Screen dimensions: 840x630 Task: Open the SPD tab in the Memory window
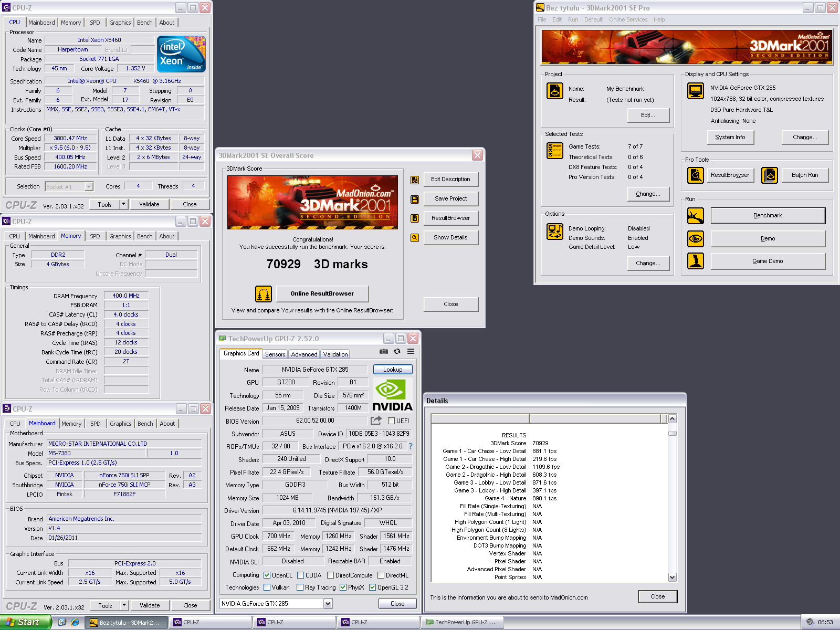pos(95,236)
